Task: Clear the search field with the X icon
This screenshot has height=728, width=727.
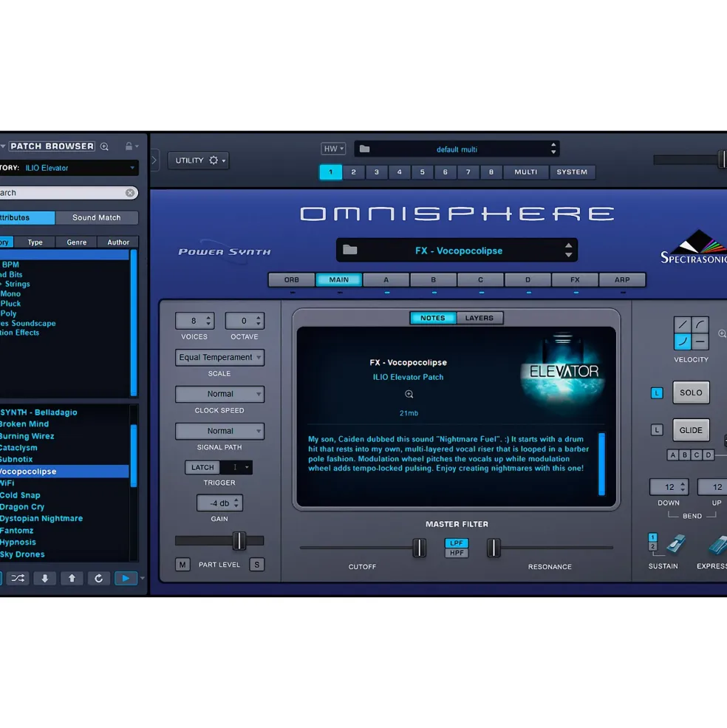Action: pyautogui.click(x=130, y=193)
